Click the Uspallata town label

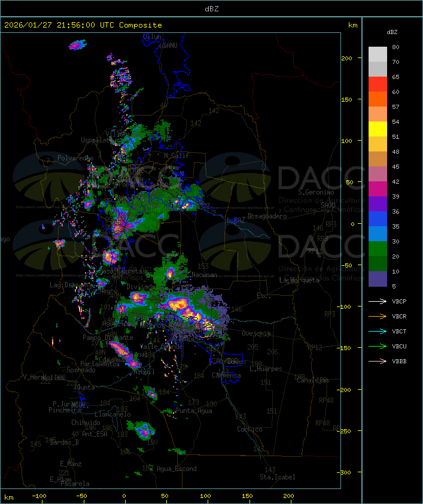[96, 140]
